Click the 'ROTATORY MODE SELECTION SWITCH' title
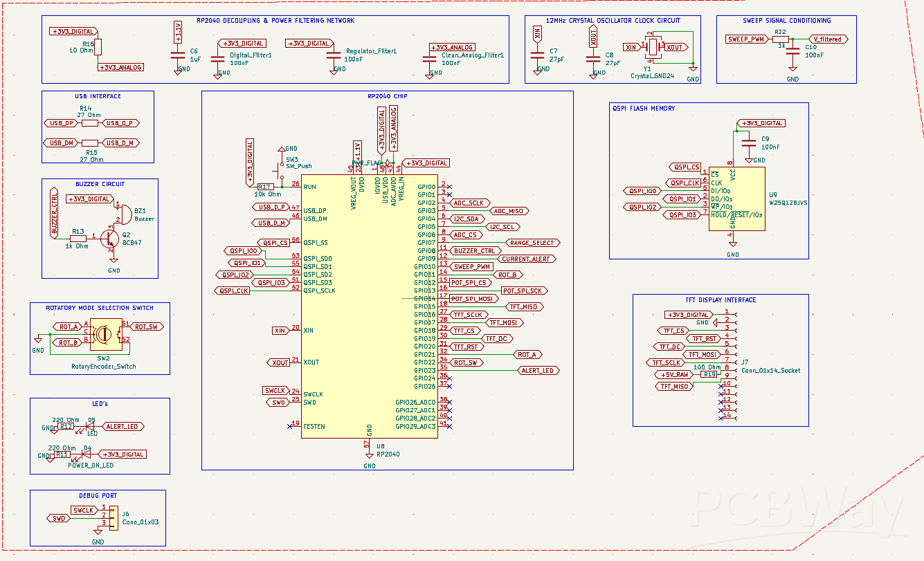Viewport: 924px width, 561px height. pos(100,308)
